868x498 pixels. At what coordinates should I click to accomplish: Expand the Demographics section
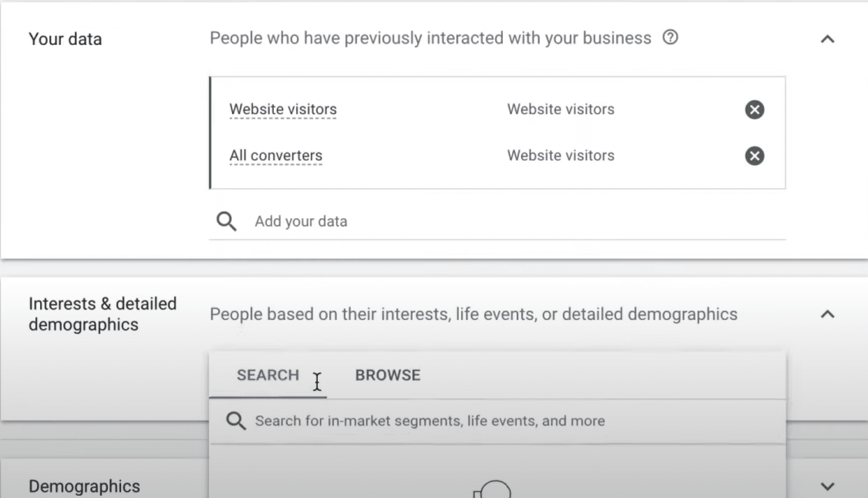[x=827, y=486]
